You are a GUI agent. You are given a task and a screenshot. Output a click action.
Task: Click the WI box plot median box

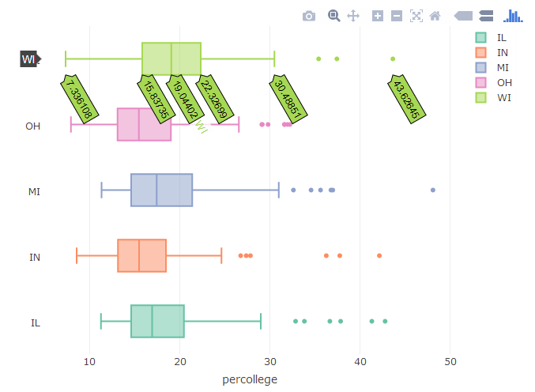click(x=171, y=58)
